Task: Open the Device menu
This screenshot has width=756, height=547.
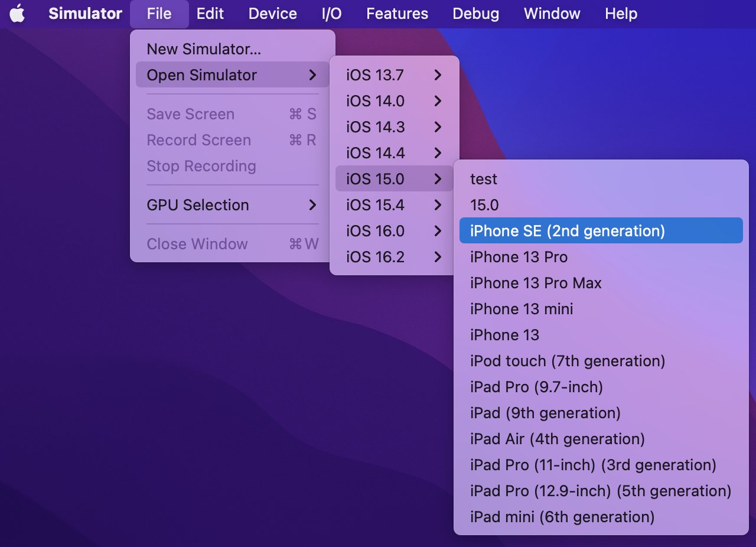Action: [272, 14]
